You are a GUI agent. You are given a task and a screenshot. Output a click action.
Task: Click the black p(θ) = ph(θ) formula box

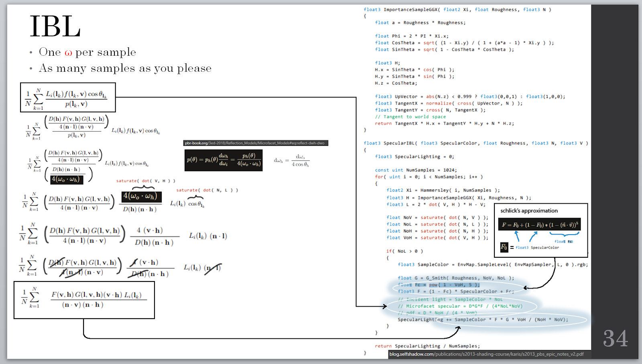(223, 160)
